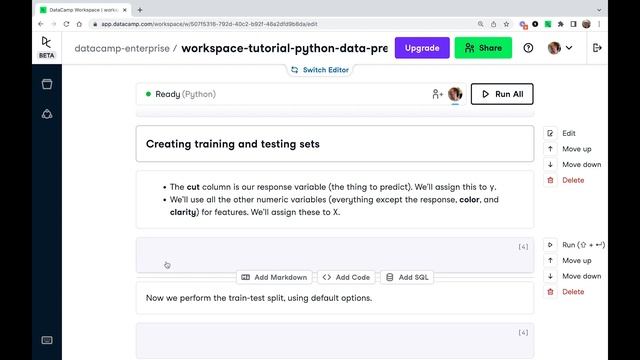Expand the tab search chevron

599,10
